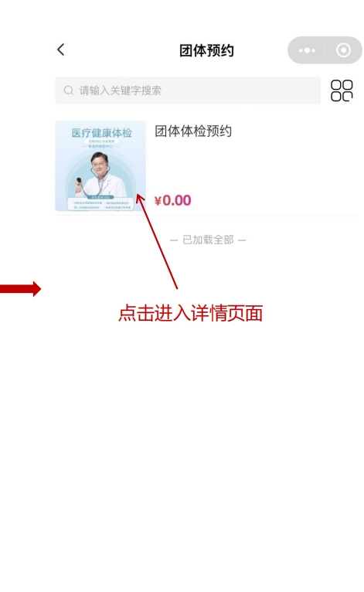Tap the 团体预约 page title
Viewport: 364px width, 592px height.
pyautogui.click(x=206, y=50)
